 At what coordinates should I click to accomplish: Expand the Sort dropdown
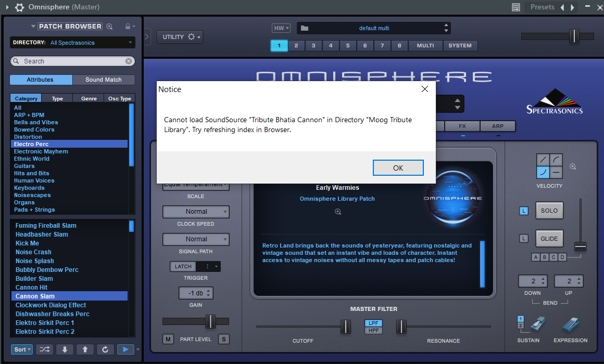[23, 349]
